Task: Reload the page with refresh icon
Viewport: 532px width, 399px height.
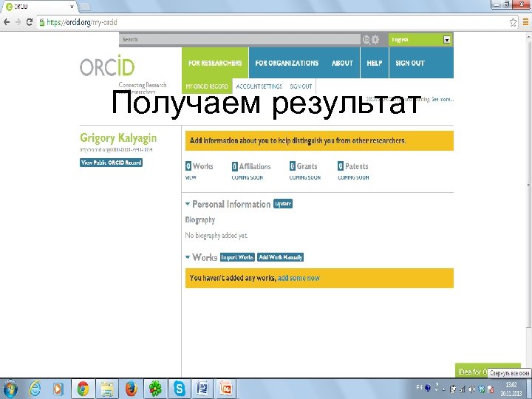Action: (x=30, y=22)
